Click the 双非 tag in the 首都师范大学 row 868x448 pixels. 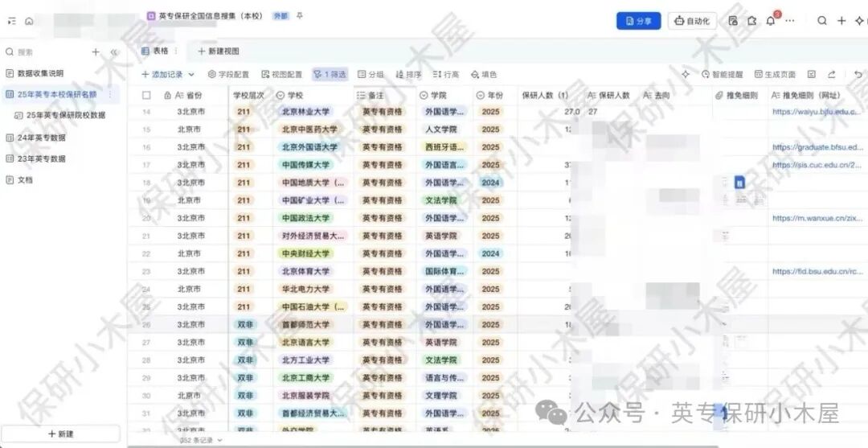[x=245, y=324]
